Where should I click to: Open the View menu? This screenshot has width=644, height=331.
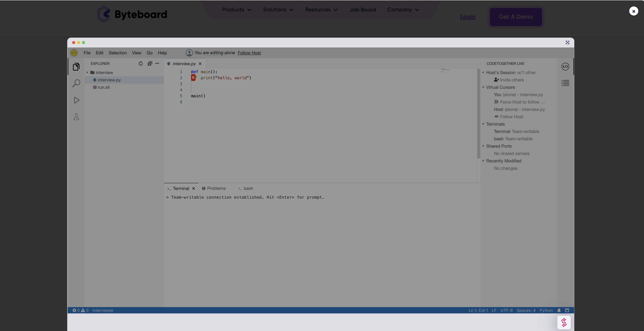point(137,53)
